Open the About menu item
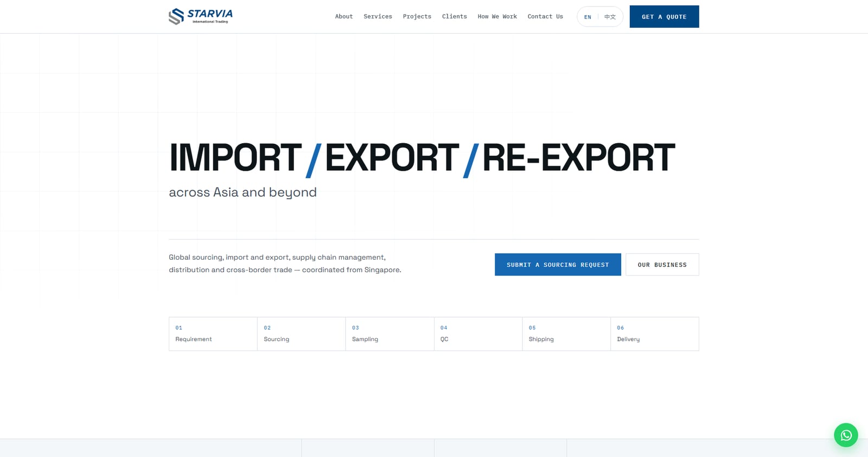This screenshot has width=868, height=457. (x=344, y=16)
